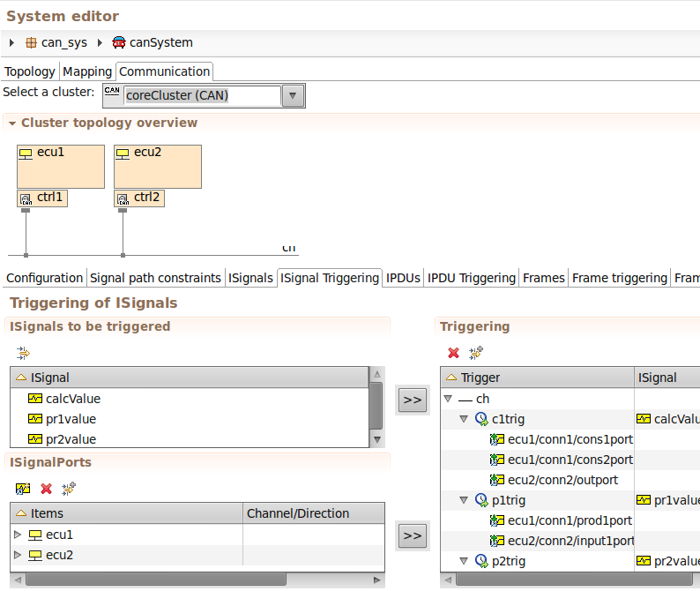Click port icon of ecu1/conn1/prod1port

(497, 520)
